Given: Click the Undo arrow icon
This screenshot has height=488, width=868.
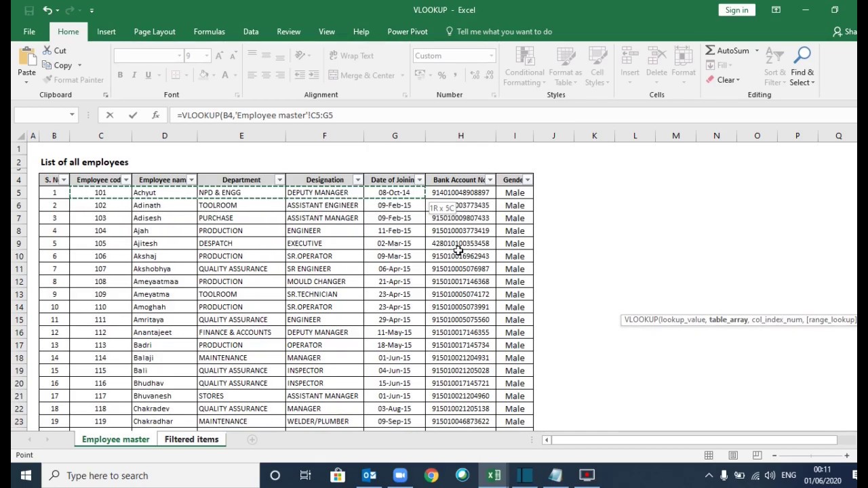Looking at the screenshot, I should point(47,10).
